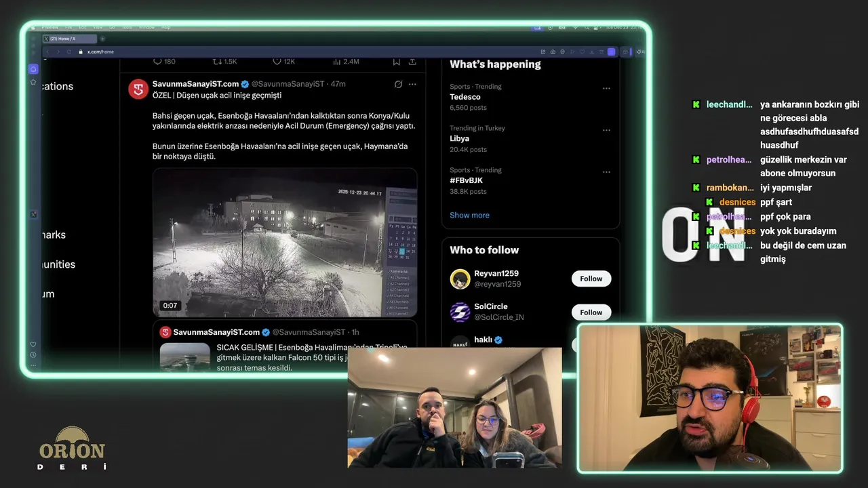Open the Window menu
Image resolution: width=868 pixels, height=488 pixels.
pos(146,27)
